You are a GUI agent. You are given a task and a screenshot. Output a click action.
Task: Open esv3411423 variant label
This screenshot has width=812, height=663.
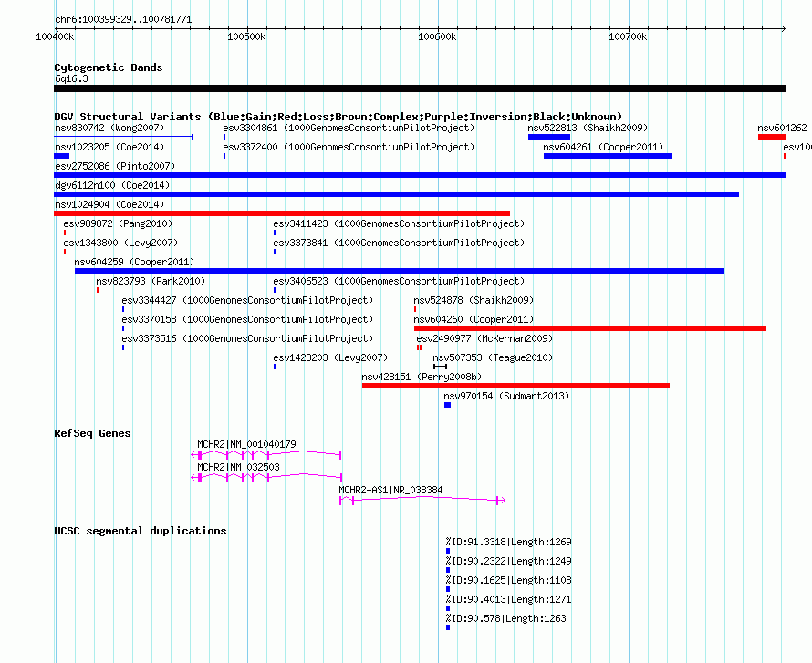click(x=399, y=223)
